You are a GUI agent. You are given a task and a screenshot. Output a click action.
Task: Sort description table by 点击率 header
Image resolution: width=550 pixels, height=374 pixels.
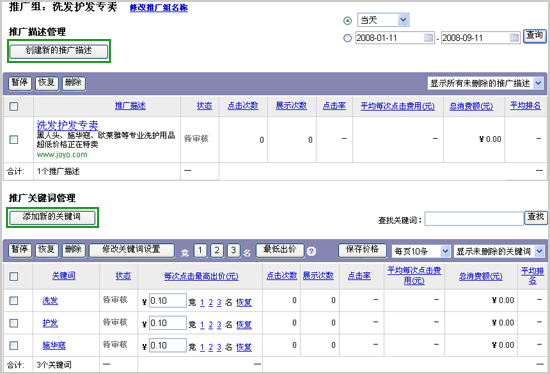[334, 106]
